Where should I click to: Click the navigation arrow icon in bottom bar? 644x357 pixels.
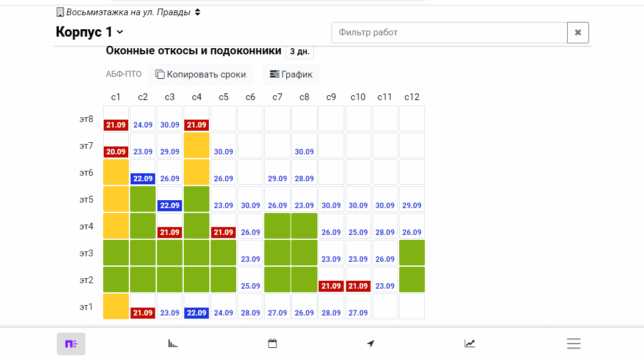click(371, 344)
